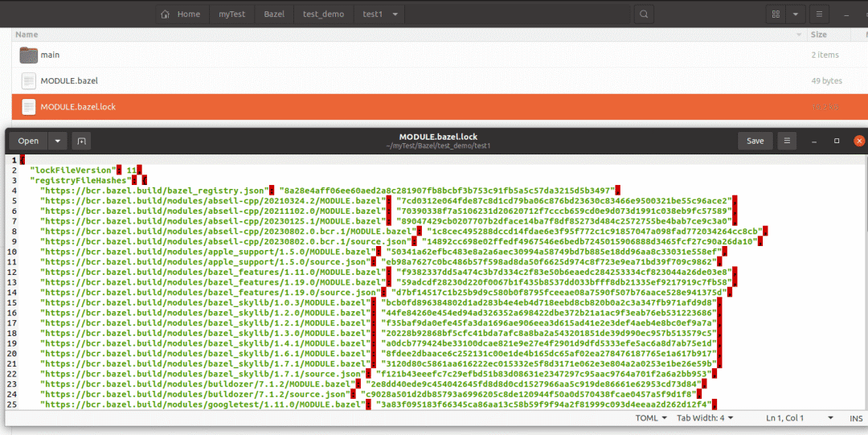Click the "MODULE.bazel.lock" file name
The image size is (868, 435).
tap(78, 107)
